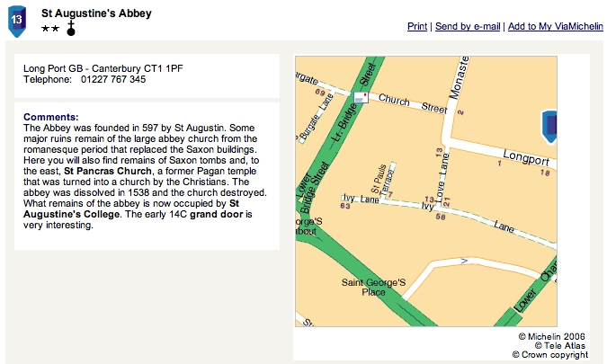Click the Church Street label on map
Image resolution: width=607 pixels, height=364 pixels.
pos(413,102)
